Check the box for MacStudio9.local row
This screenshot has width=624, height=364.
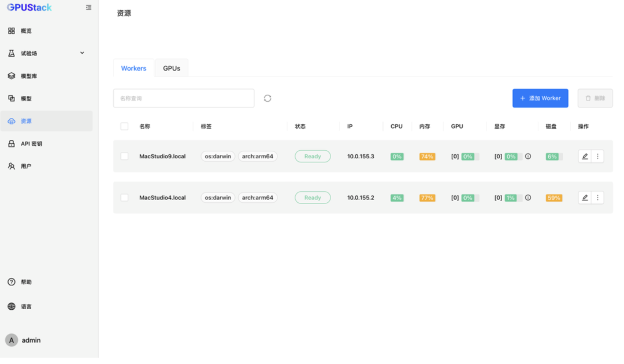point(124,156)
